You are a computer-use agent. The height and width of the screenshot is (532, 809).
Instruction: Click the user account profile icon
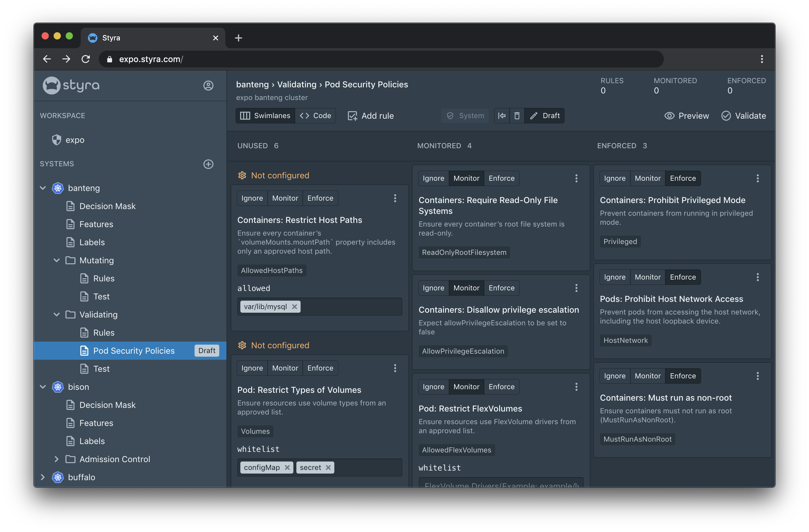pyautogui.click(x=208, y=85)
